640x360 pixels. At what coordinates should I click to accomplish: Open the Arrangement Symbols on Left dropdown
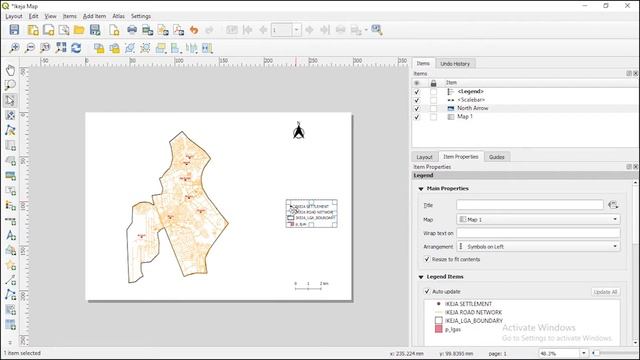(x=538, y=247)
